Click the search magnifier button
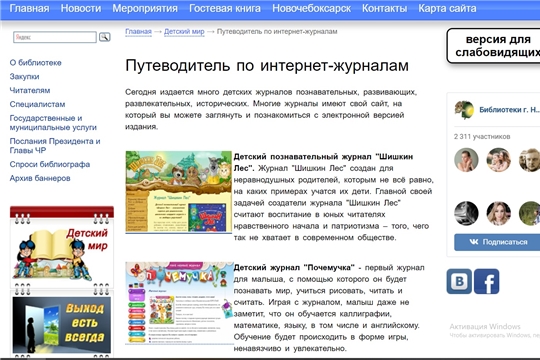Image resolution: width=540 pixels, height=360 pixels. click(x=104, y=37)
